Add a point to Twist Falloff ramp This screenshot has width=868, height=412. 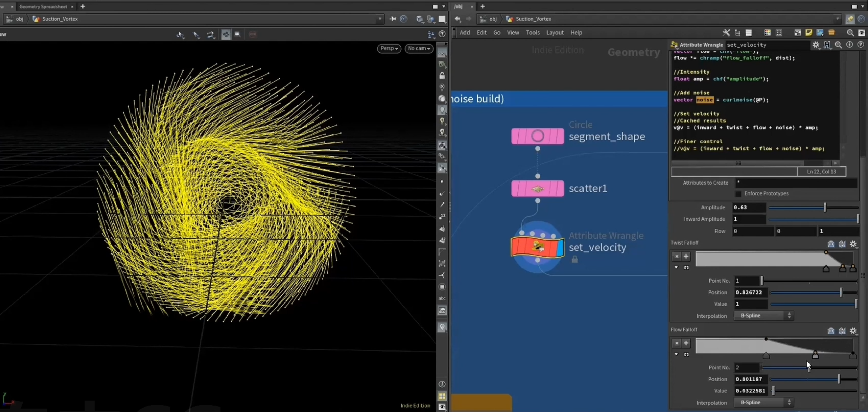pyautogui.click(x=686, y=256)
